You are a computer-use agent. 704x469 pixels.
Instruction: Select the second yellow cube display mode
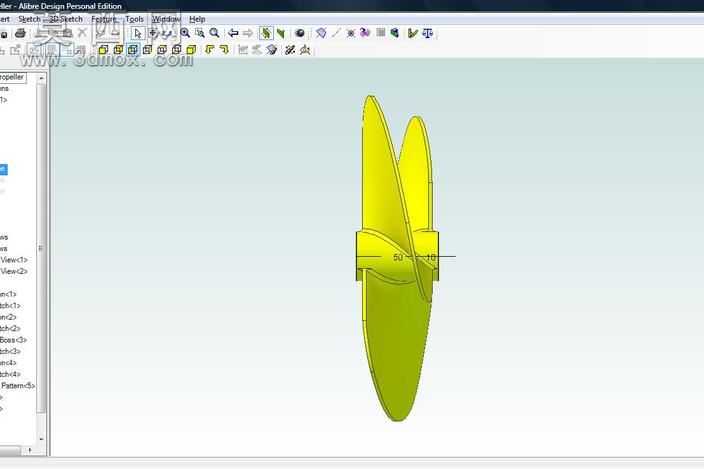[x=118, y=50]
